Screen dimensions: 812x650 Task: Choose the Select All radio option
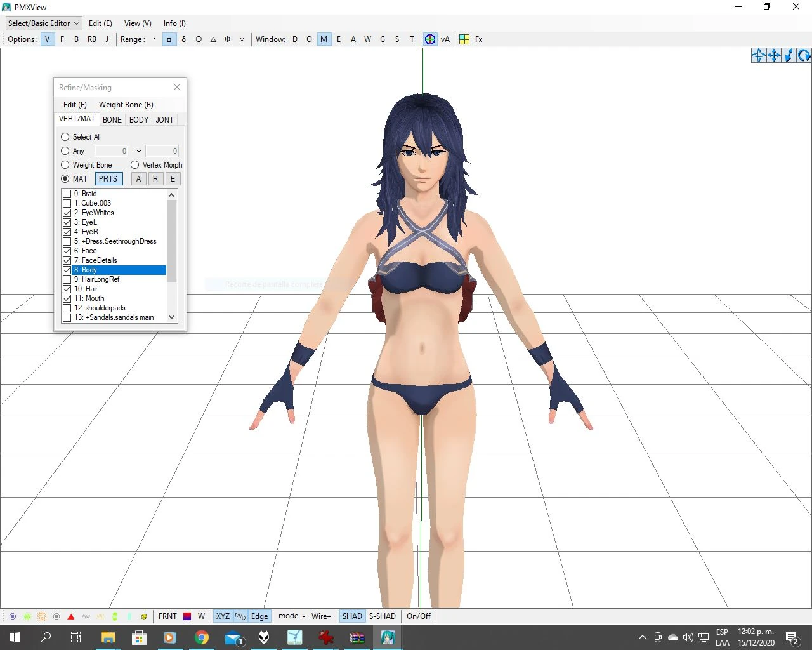point(65,137)
